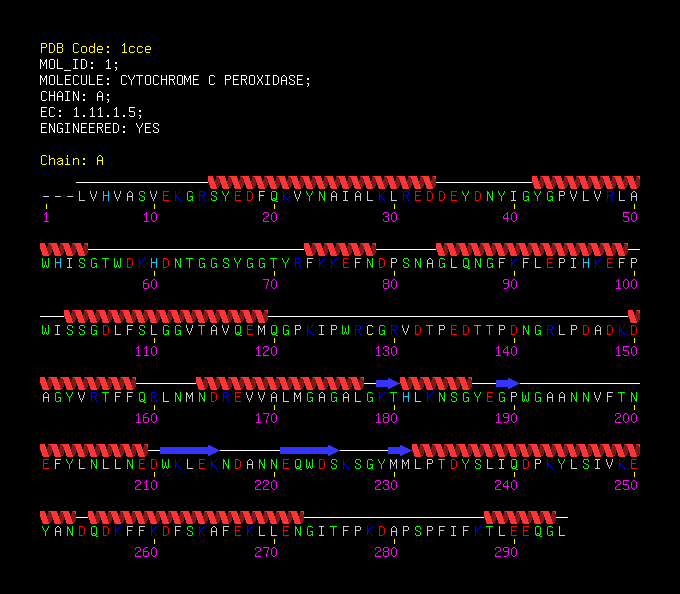Select residue number marker 290
Screen dimensions: 680x594
(x=506, y=552)
